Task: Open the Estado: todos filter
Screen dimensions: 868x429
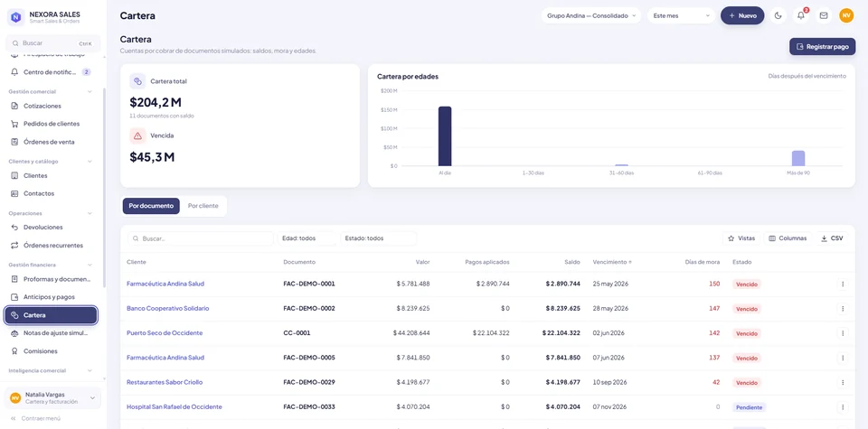Action: 378,238
